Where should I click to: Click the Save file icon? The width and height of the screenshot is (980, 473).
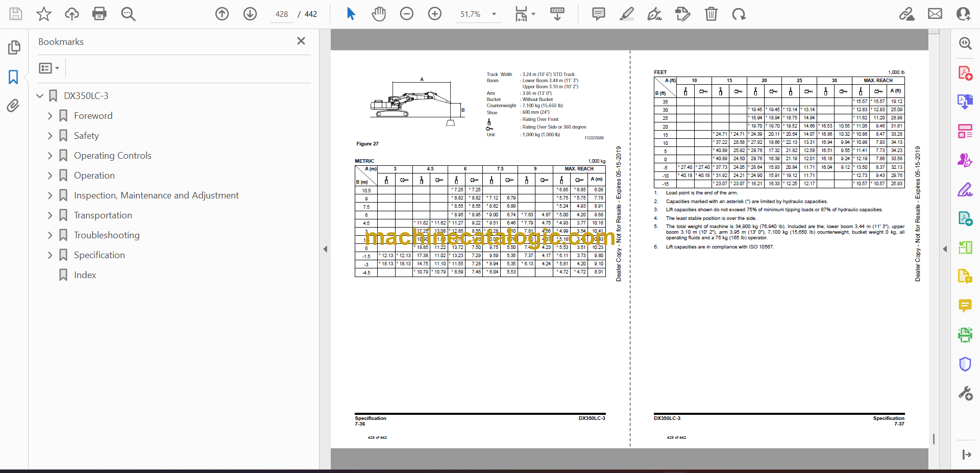[x=16, y=14]
